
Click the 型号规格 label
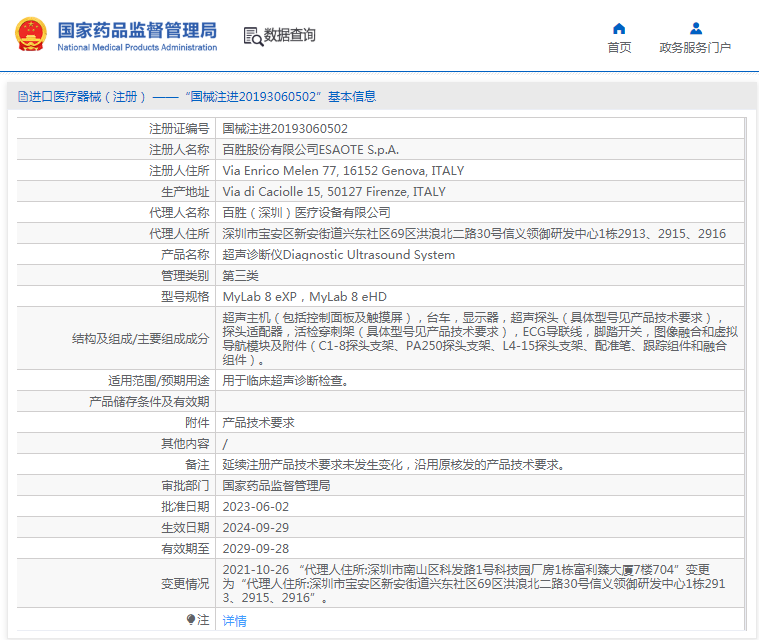[x=185, y=297]
